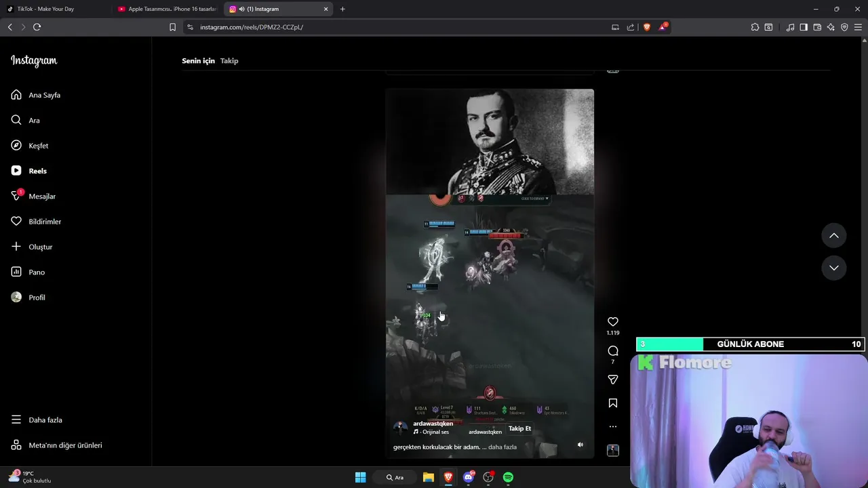
Task: Open the Brave Wallet icon
Action: (x=817, y=27)
